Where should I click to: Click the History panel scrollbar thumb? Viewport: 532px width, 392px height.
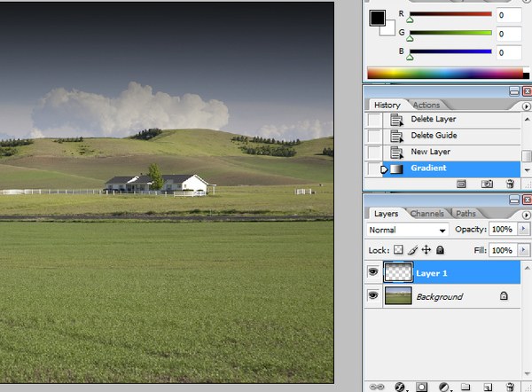(527, 156)
